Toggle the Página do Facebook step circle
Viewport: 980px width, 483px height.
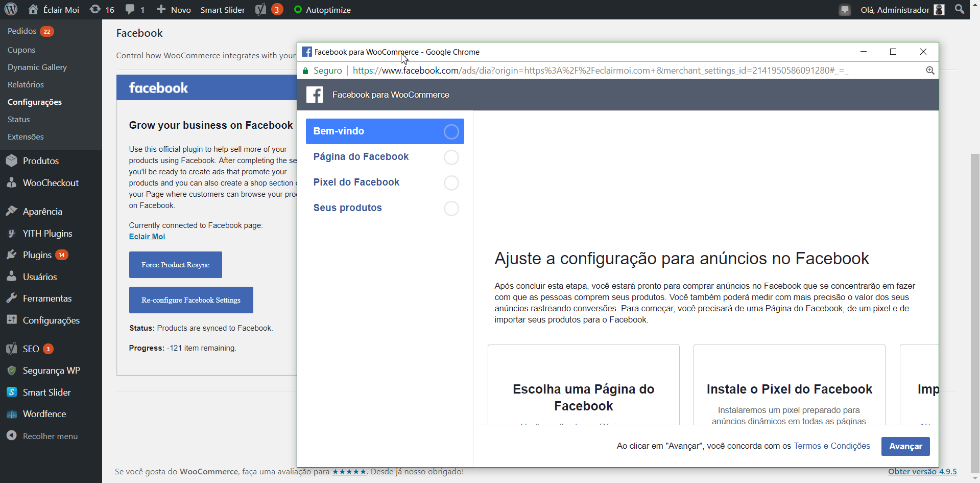coord(451,157)
